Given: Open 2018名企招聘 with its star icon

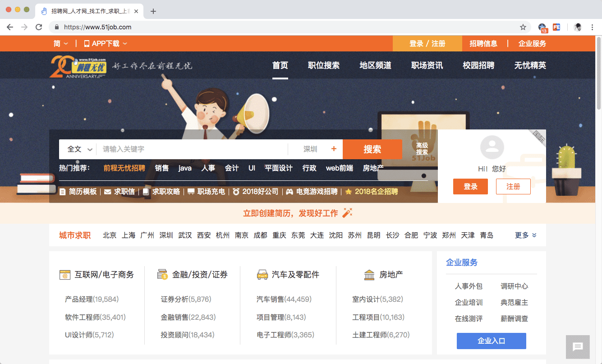Looking at the screenshot, I should pos(372,192).
